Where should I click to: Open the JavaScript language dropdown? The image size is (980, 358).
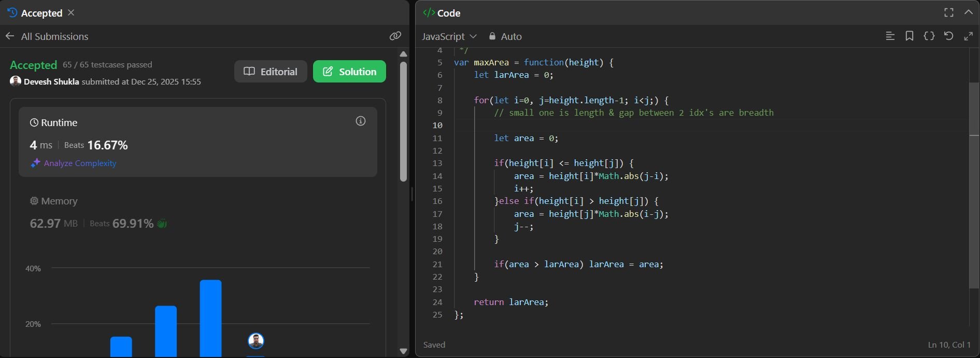point(449,36)
